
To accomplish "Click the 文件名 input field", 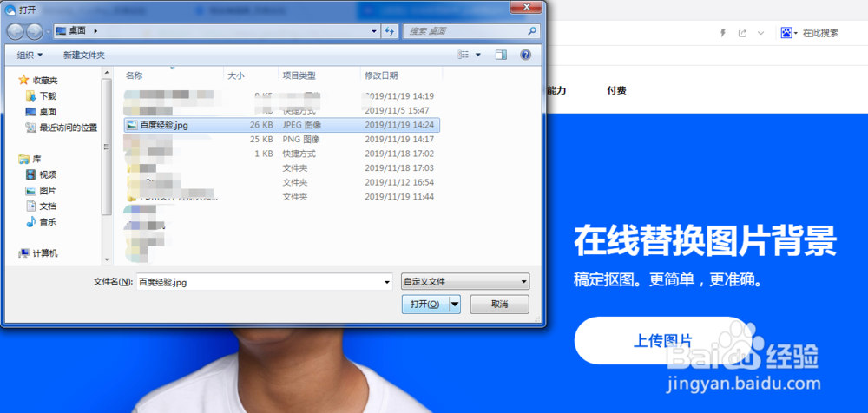I will click(259, 282).
